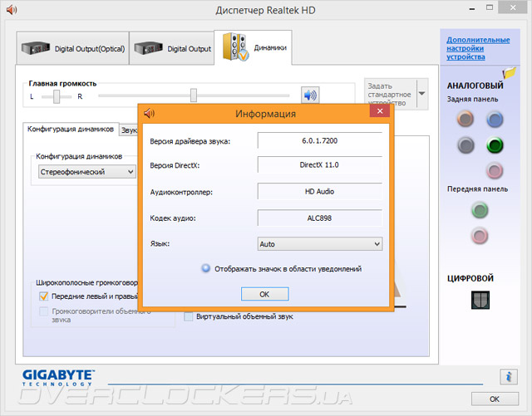Click OK in the Информация dialog
This screenshot has width=532, height=416.
click(x=264, y=294)
